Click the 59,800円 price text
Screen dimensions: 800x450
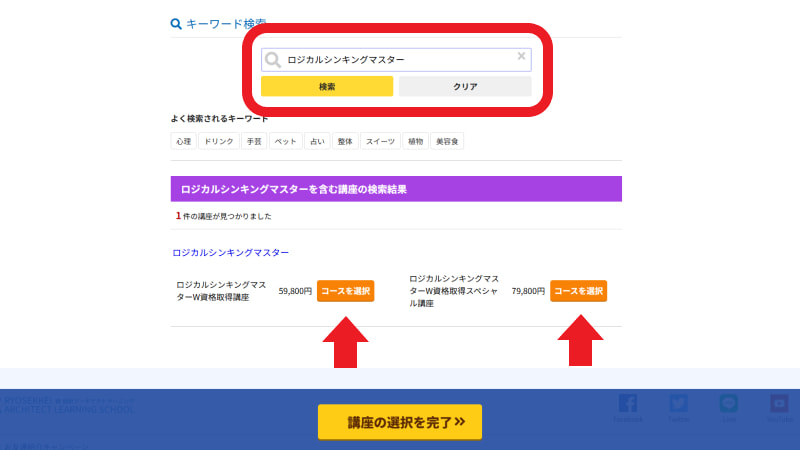295,291
